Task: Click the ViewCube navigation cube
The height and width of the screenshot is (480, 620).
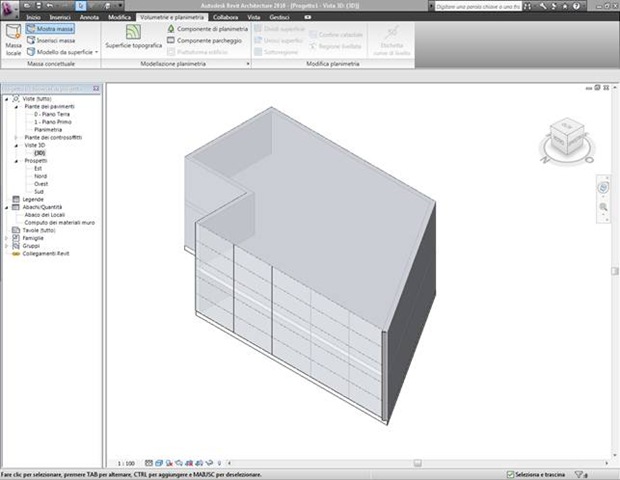Action: pyautogui.click(x=567, y=136)
